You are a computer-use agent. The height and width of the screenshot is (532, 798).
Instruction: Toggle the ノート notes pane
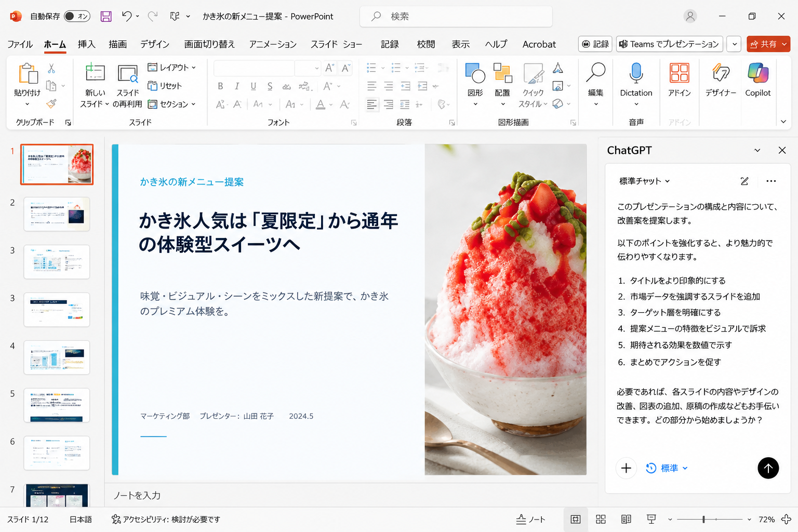(530, 519)
